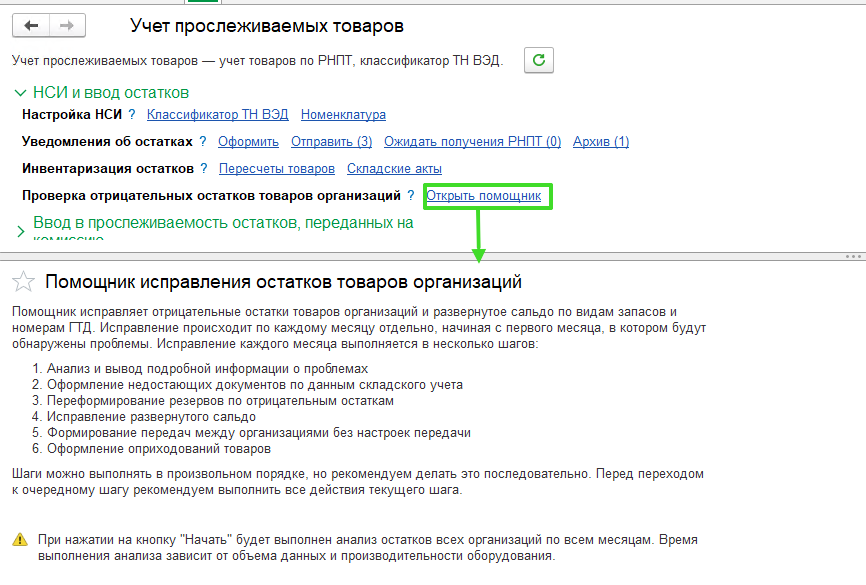This screenshot has width=866, height=585.
Task: Go forward with the right arrow button
Action: pos(67,25)
